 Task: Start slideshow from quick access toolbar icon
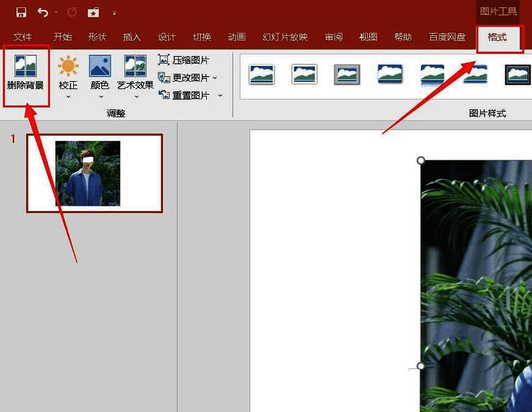[x=92, y=12]
